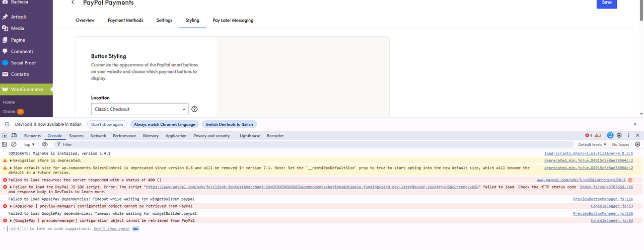Open the WooCommerce Home submenu item

pyautogui.click(x=9, y=102)
